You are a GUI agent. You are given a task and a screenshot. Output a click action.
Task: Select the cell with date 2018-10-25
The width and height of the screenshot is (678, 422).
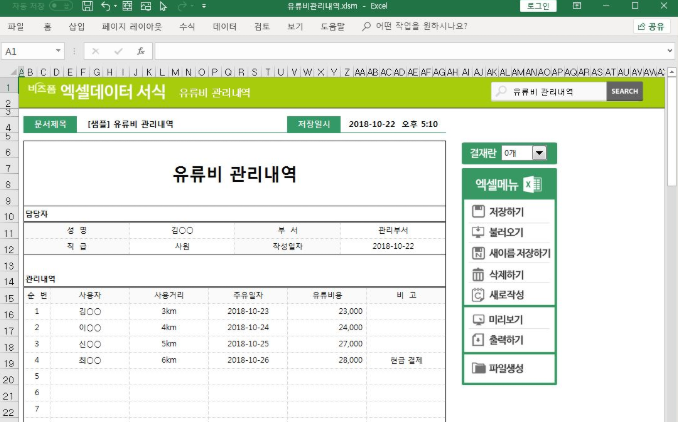[248, 344]
